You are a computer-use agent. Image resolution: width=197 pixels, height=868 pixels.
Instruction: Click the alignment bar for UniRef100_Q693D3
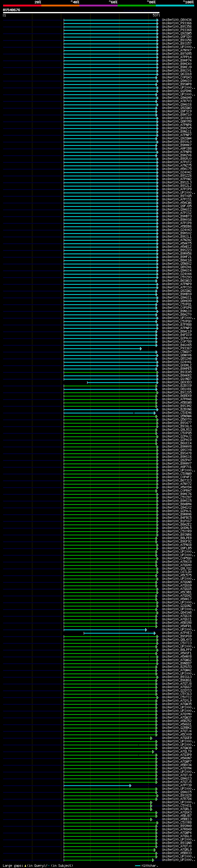(122, 382)
